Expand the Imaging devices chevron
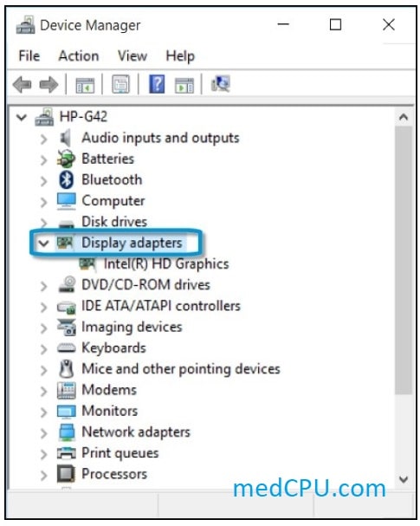Image resolution: width=420 pixels, height=526 pixels. (x=43, y=328)
